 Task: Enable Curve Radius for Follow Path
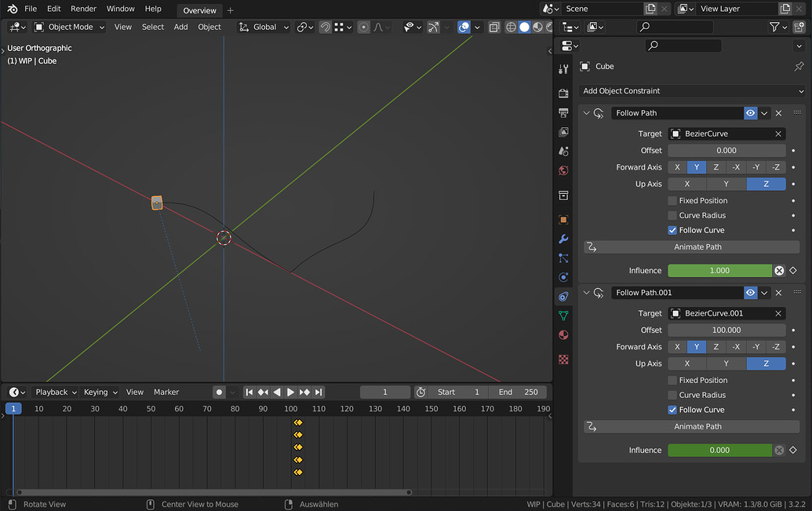(x=672, y=216)
